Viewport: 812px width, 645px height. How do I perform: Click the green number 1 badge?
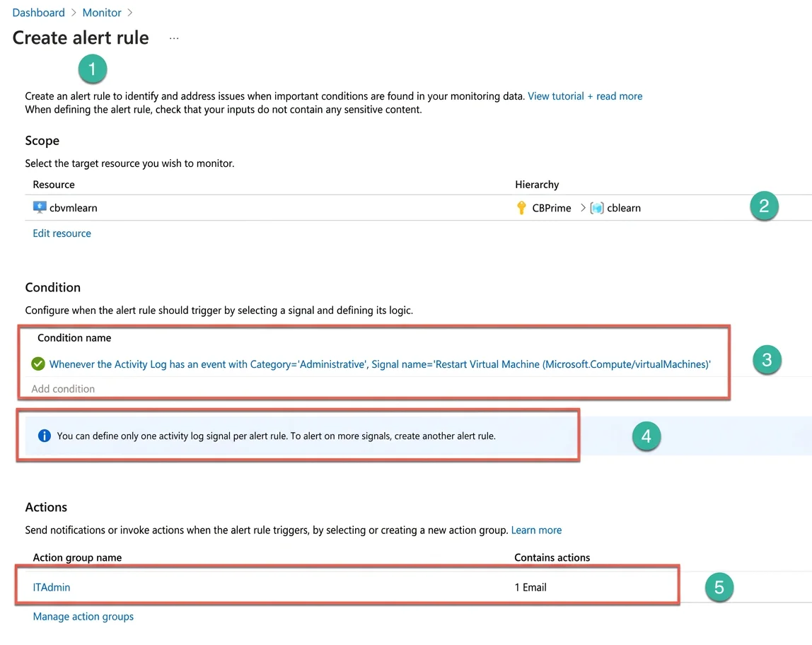tap(93, 69)
